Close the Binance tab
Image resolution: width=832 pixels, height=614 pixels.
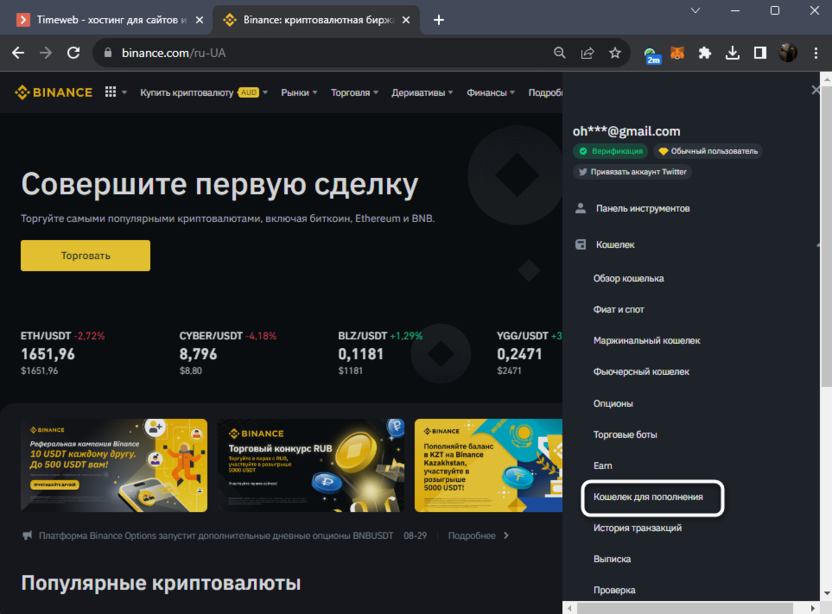[406, 20]
